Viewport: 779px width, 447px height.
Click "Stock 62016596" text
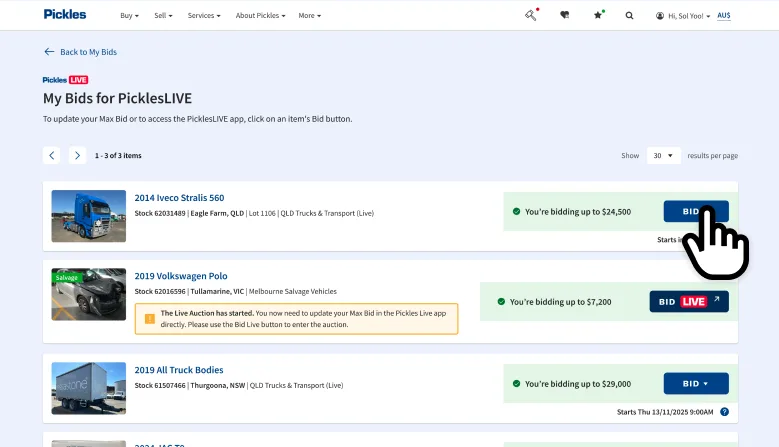coord(159,292)
